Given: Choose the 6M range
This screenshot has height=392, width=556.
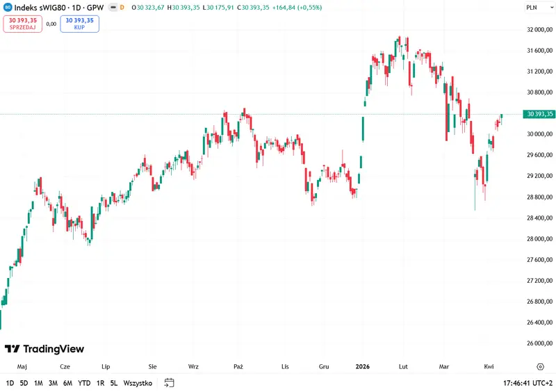Looking at the screenshot, I should click(67, 383).
